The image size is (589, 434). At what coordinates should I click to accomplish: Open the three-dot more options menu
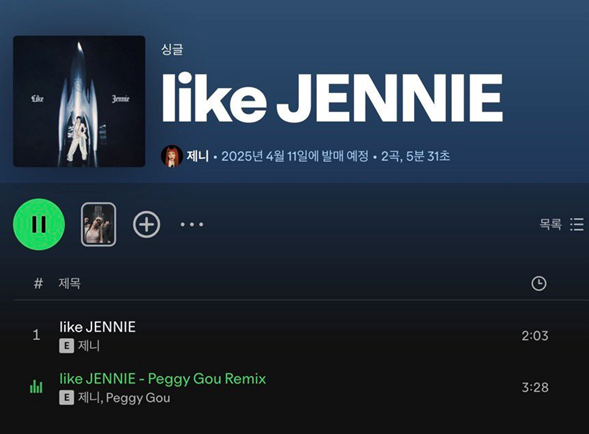[192, 224]
